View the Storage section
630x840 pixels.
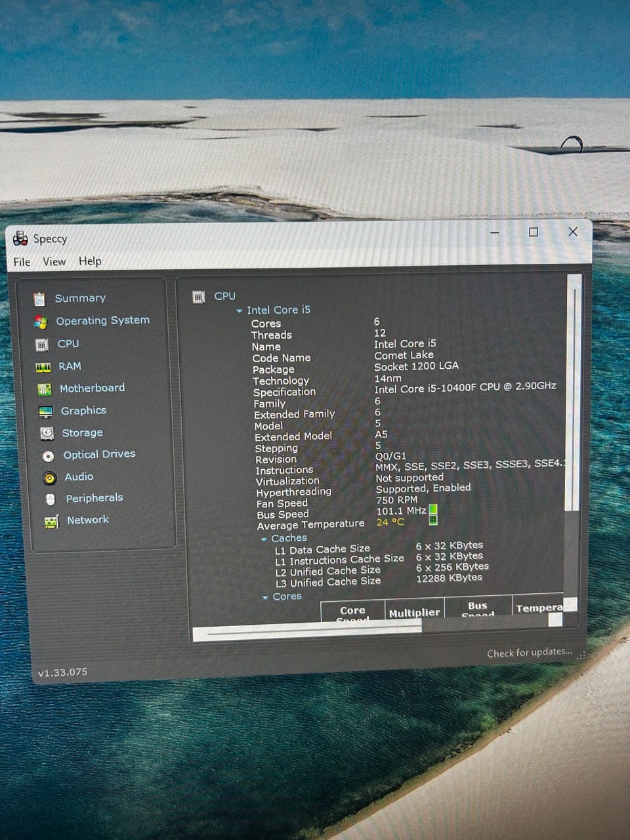coord(82,432)
